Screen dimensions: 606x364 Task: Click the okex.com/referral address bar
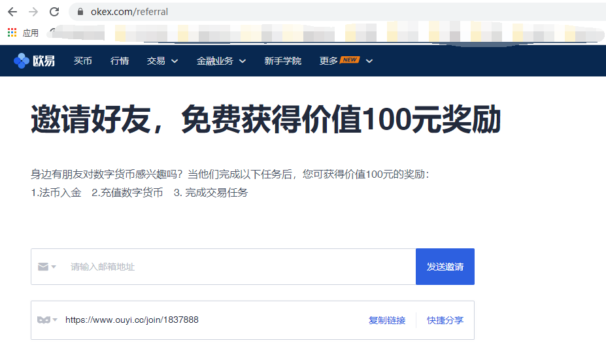click(337, 12)
